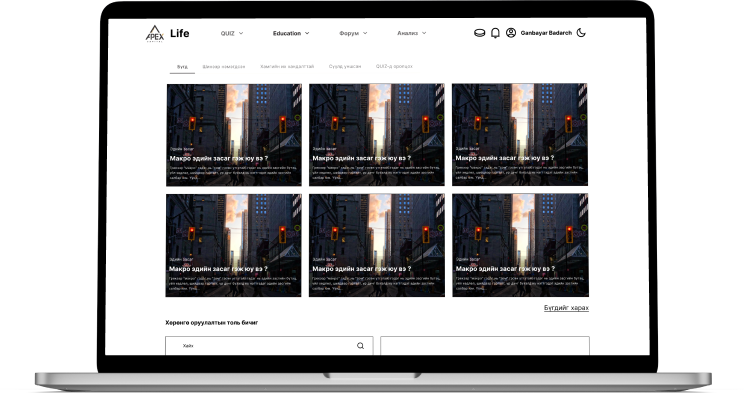Viewport: 744px width, 399px height.
Task: Click the Хөрөнгө оруулалтын толь бичиг heading
Action: [x=212, y=323]
